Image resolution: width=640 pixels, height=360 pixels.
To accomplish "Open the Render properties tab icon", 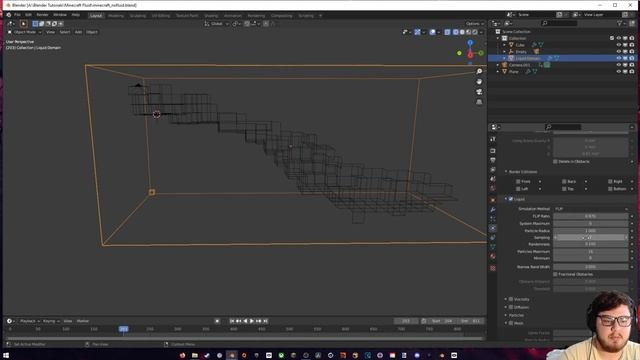I will [x=493, y=151].
